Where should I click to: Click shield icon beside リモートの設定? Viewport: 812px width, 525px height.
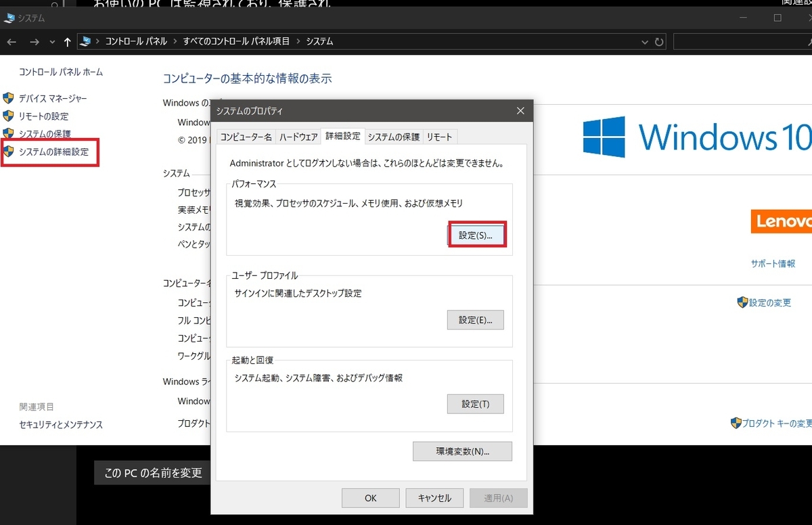click(8, 116)
